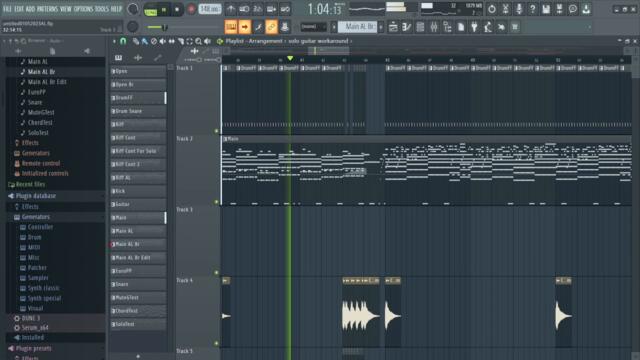Open the ADD menu
This screenshot has width=640, height=360.
click(30, 9)
